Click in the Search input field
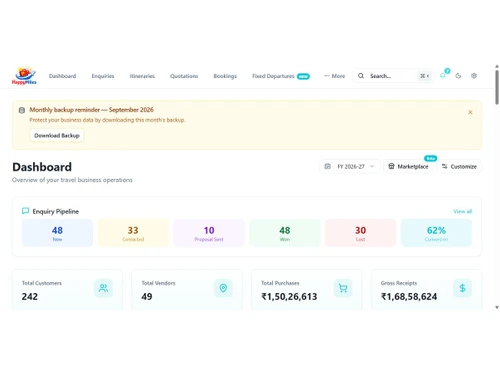500x375 pixels. click(x=393, y=76)
